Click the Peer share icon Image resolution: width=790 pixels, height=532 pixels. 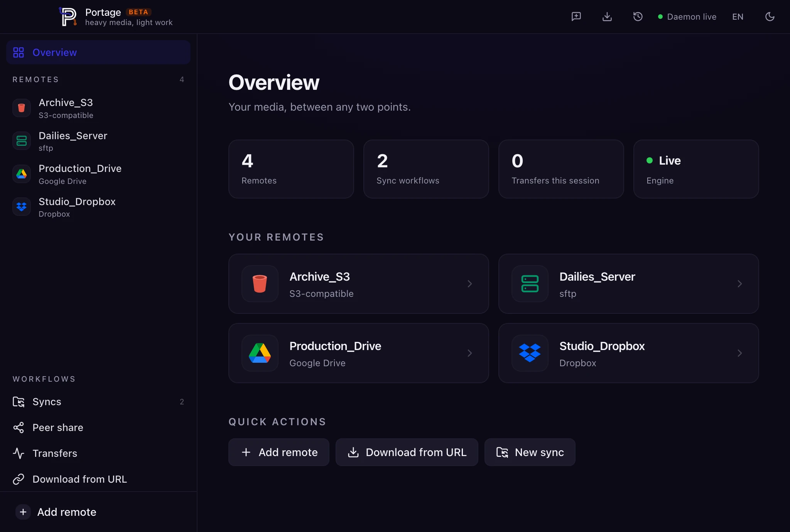pos(19,428)
